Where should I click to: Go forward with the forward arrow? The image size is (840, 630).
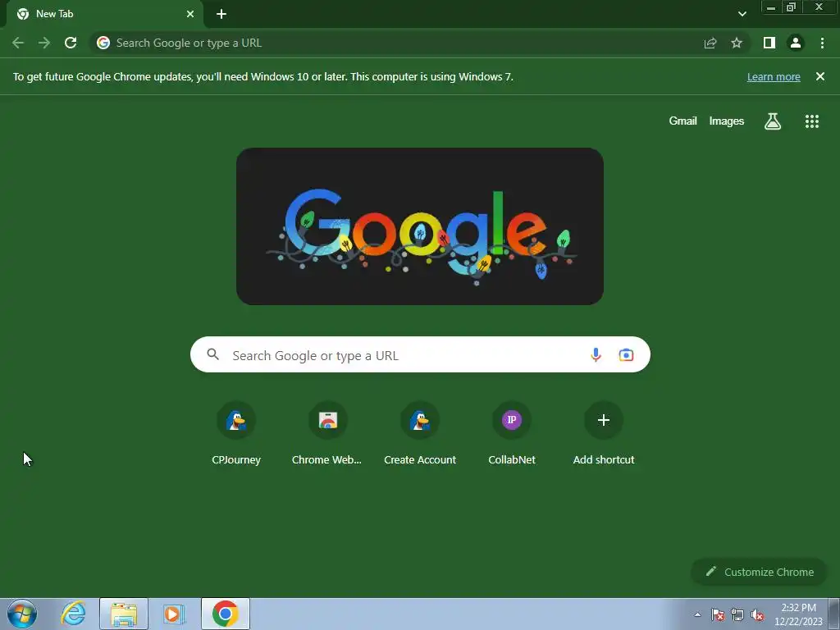click(x=44, y=43)
